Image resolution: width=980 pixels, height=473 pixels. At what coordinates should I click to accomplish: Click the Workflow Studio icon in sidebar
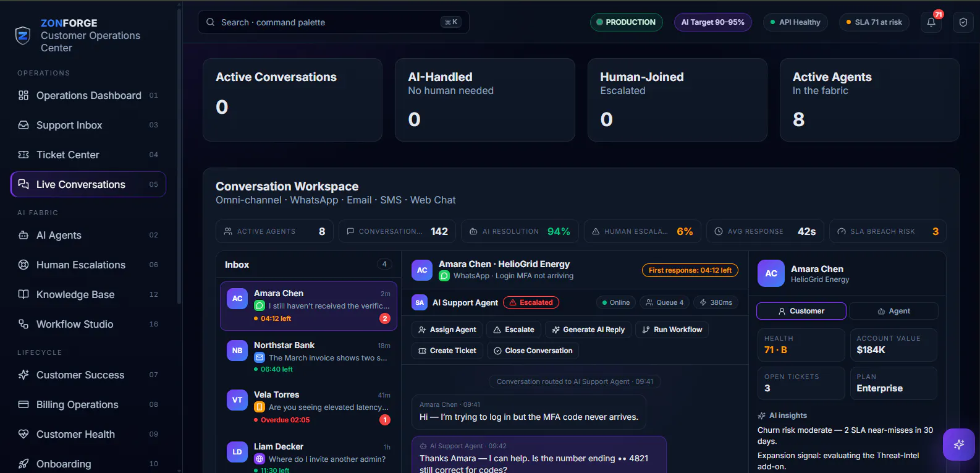[23, 324]
